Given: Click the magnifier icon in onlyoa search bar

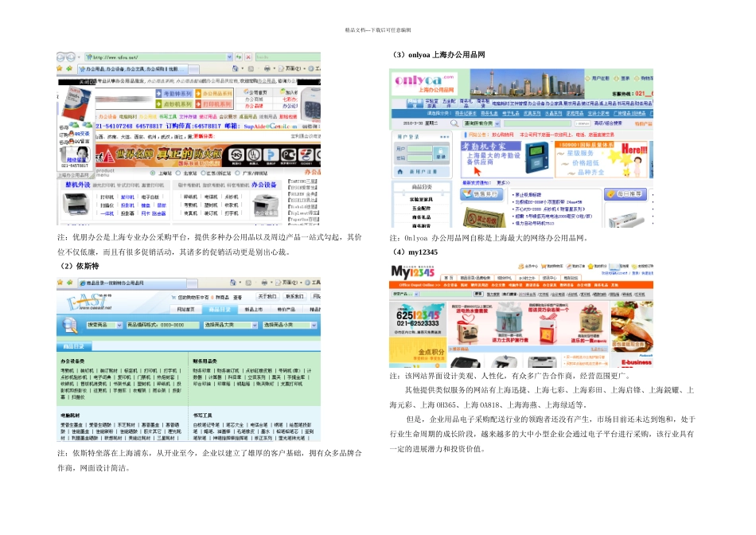Looking at the screenshot, I should 454,123.
